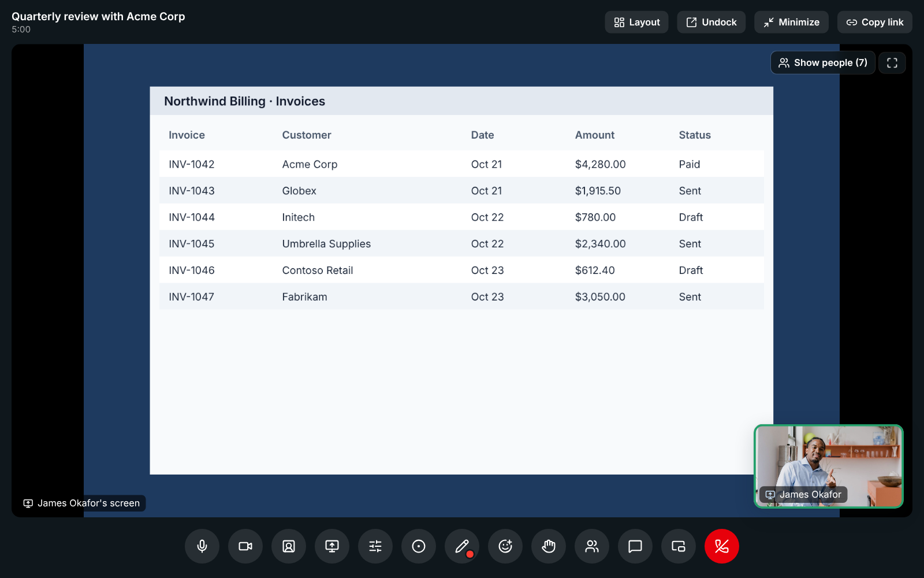The image size is (924, 578).
Task: Click the Draft status of Initech row
Action: pos(691,217)
